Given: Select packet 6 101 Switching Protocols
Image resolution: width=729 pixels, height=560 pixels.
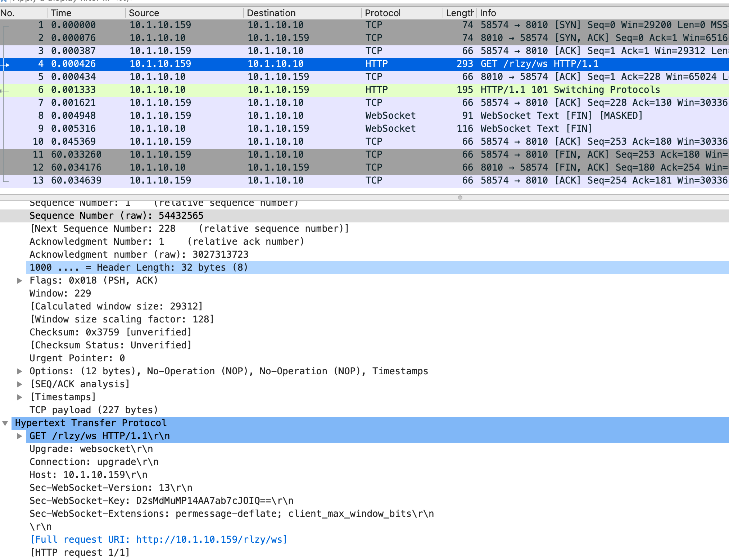Looking at the screenshot, I should [364, 90].
